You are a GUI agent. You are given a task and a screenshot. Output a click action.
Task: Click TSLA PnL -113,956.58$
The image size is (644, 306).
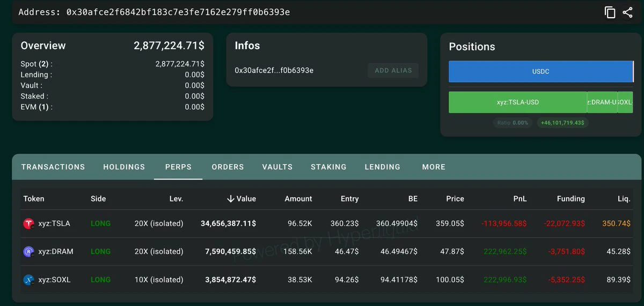504,223
